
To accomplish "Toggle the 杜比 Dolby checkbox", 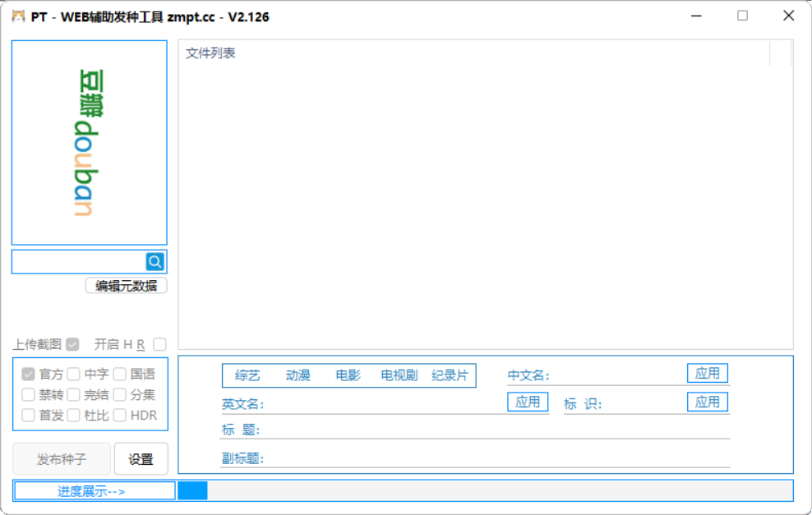I will point(74,415).
